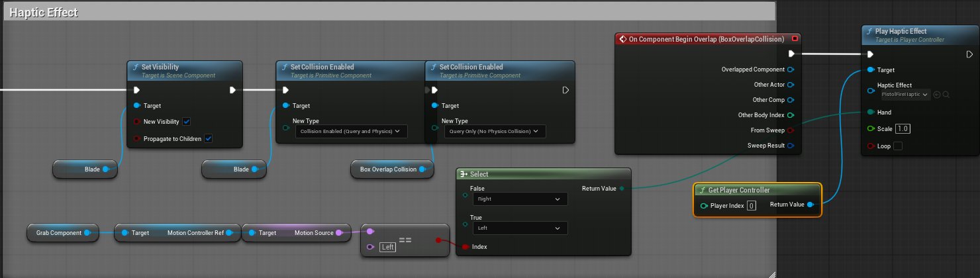The height and width of the screenshot is (278, 980).
Task: Click the Motion Source node Target pin
Action: pos(252,233)
